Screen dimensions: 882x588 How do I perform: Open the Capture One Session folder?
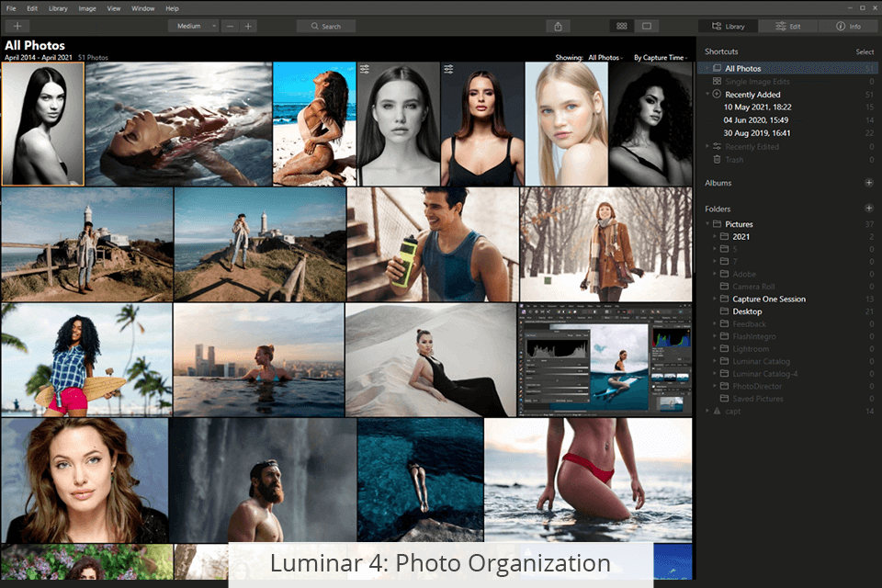768,299
